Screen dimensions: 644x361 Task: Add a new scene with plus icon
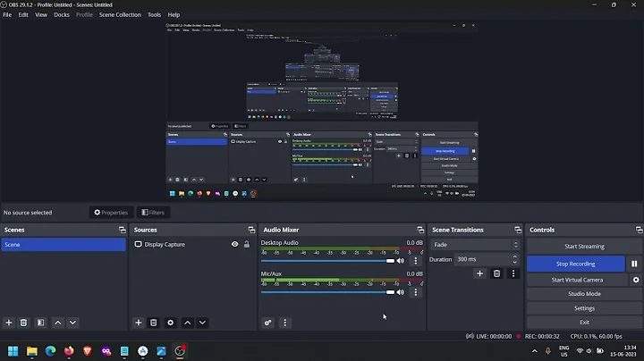point(9,323)
